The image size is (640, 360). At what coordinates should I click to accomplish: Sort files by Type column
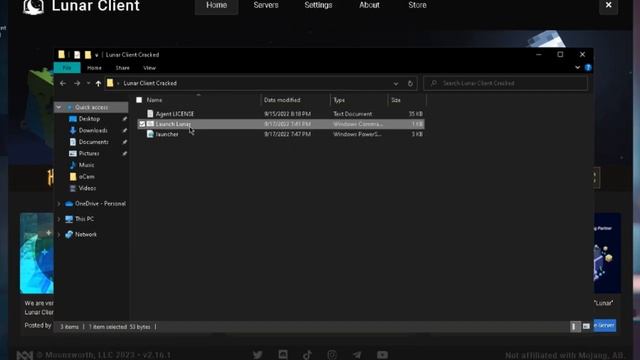point(339,100)
